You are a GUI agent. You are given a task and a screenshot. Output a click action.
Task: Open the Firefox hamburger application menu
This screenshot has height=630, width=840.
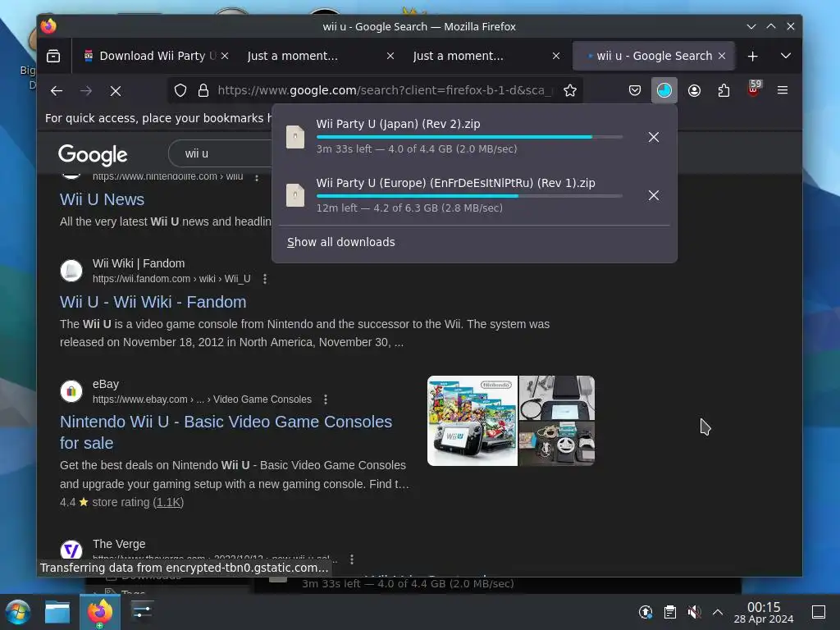point(782,90)
